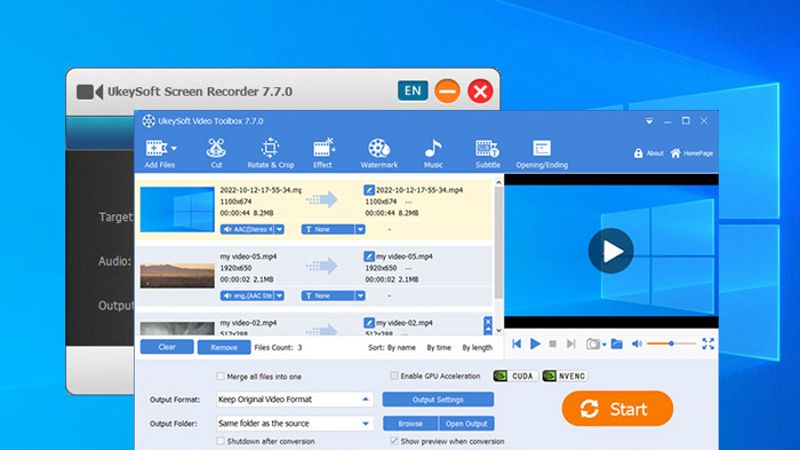
Task: Mute the preview volume speaker icon
Action: click(x=637, y=344)
